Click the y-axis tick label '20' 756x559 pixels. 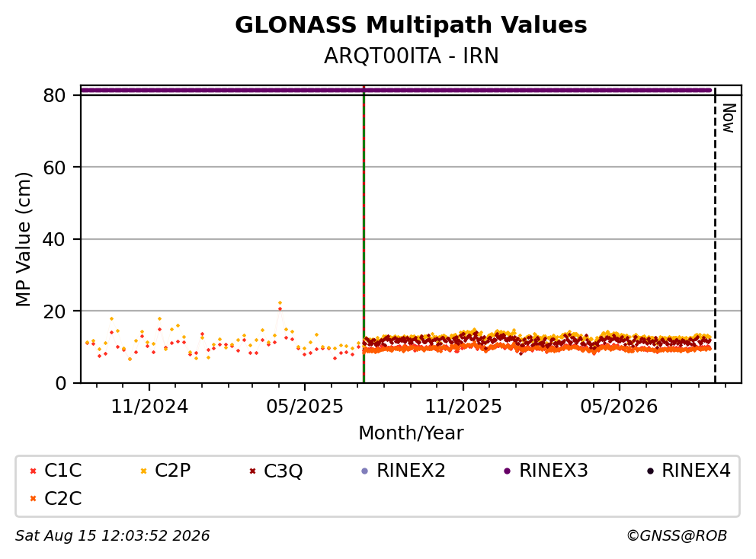click(54, 311)
